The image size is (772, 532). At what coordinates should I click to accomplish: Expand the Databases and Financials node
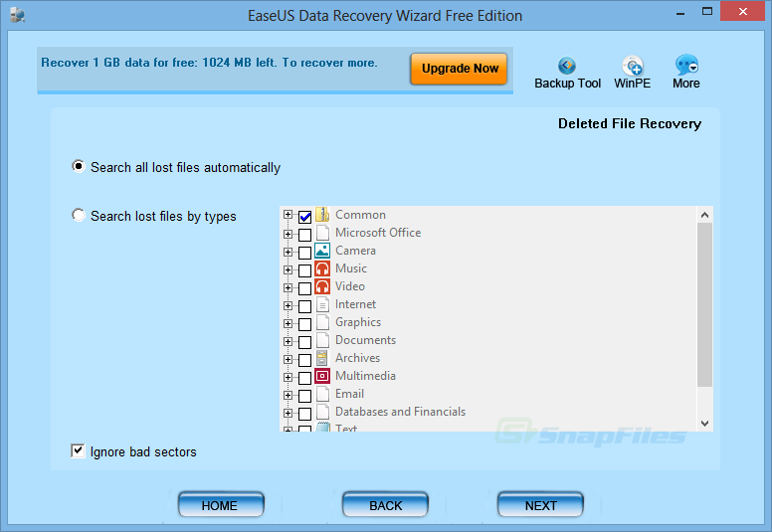click(289, 414)
